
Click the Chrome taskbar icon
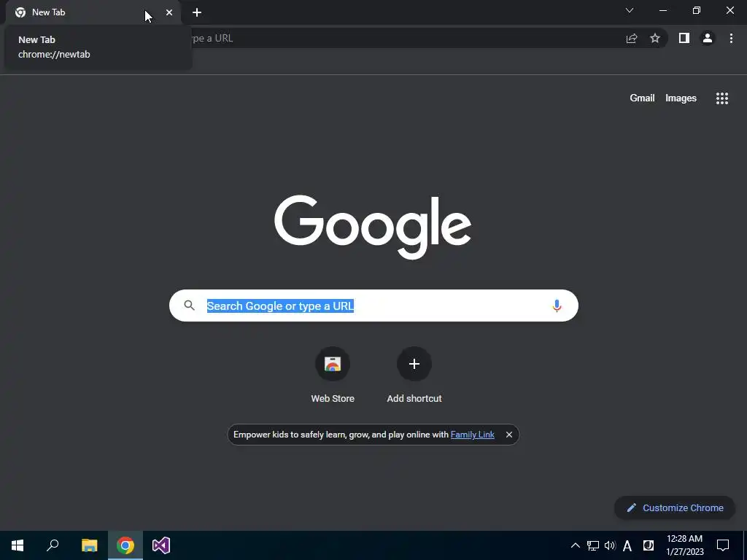pyautogui.click(x=125, y=545)
